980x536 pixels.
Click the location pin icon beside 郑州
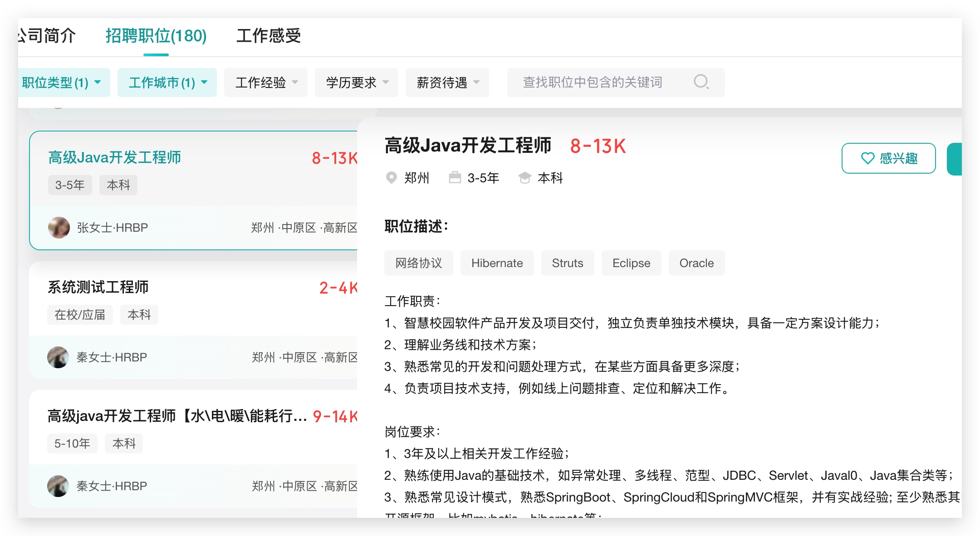(x=391, y=178)
